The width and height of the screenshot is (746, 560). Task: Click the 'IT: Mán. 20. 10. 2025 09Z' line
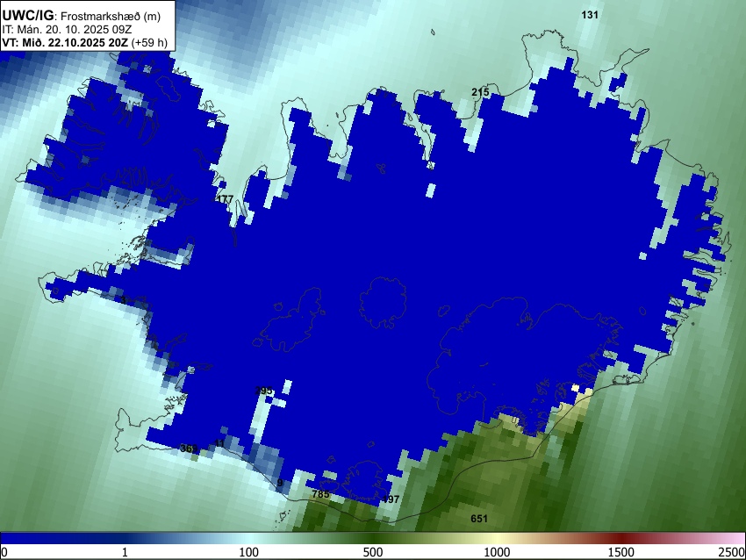pyautogui.click(x=67, y=30)
